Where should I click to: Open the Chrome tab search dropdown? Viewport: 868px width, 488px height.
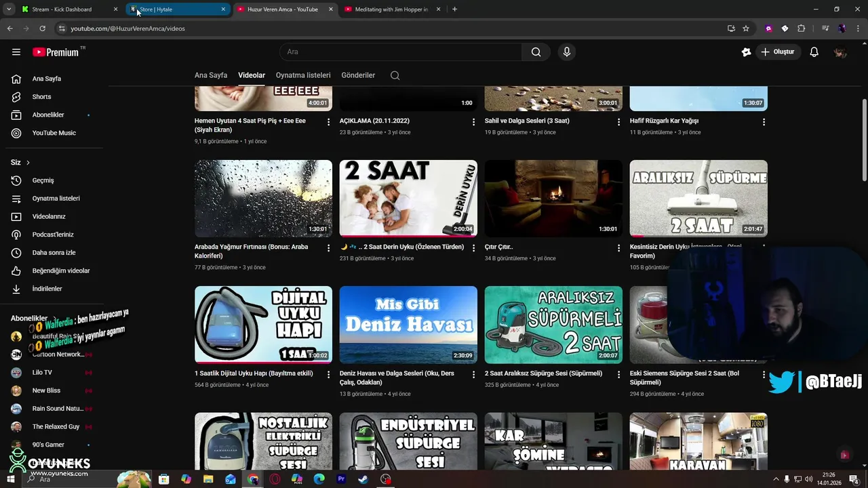(x=9, y=9)
